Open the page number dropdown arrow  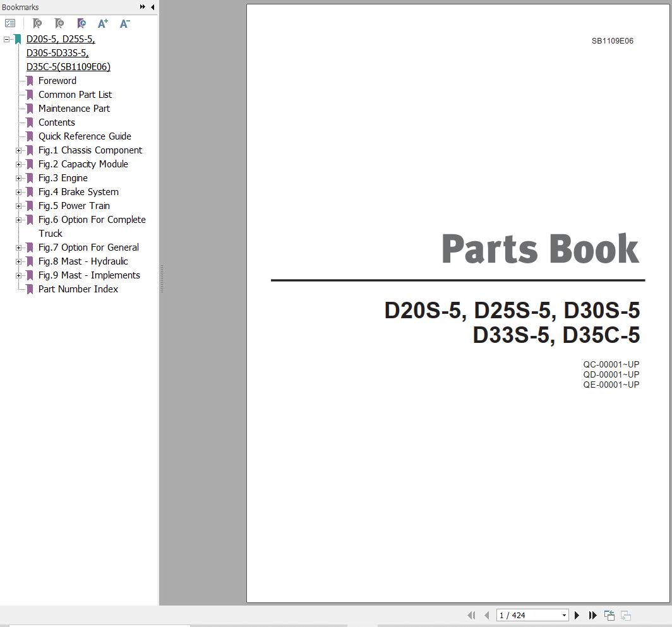coord(564,616)
